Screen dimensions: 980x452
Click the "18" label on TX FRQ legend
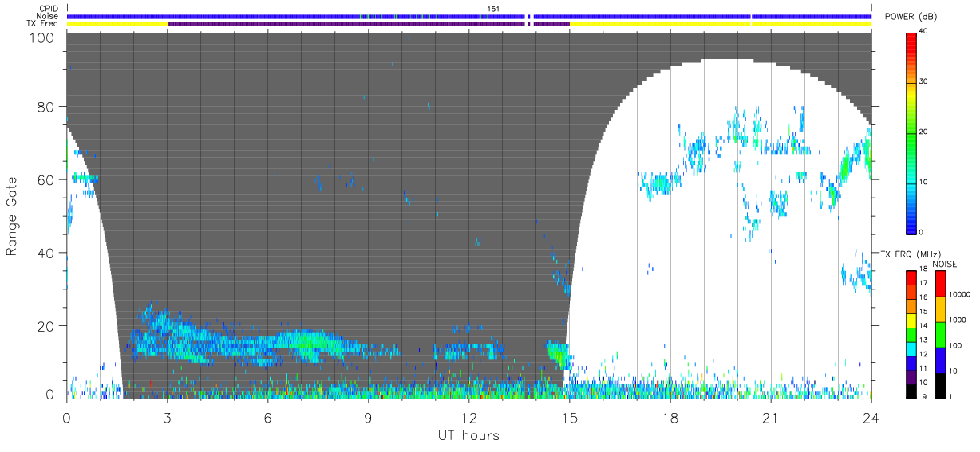tap(923, 269)
